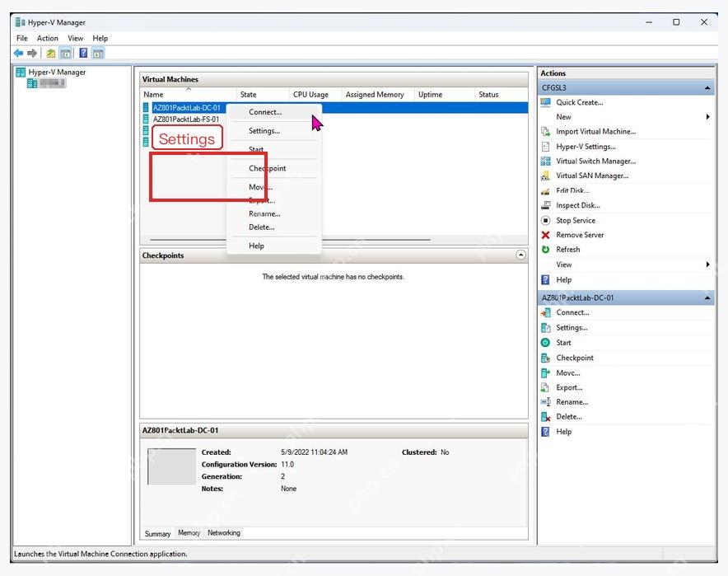Viewport: 728px width, 576px height.
Task: Switch to the Memory tab
Action: click(x=189, y=533)
